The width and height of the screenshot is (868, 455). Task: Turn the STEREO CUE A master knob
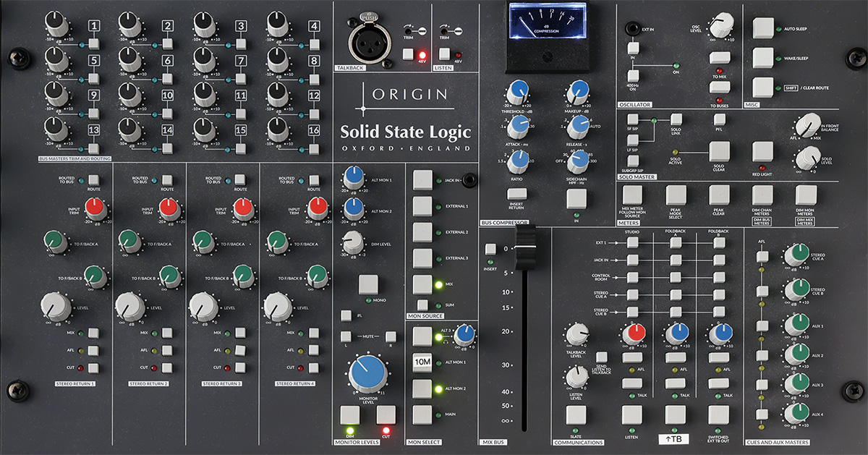796,255
